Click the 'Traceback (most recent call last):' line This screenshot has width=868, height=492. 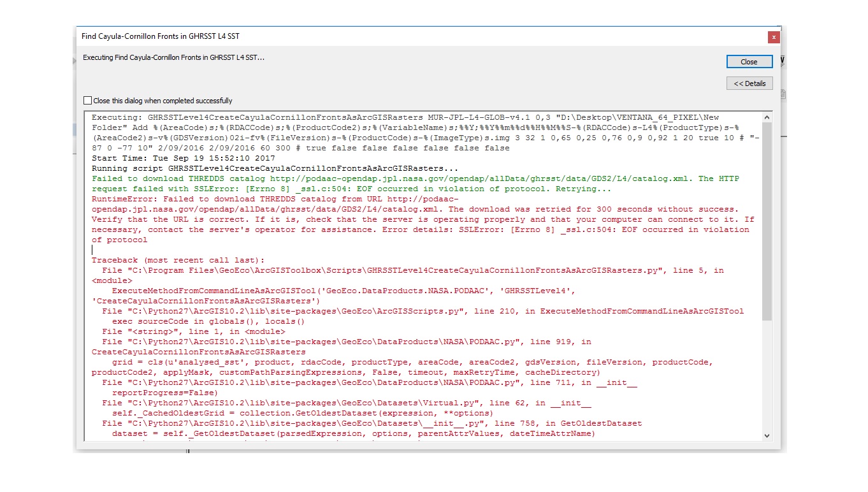click(178, 260)
